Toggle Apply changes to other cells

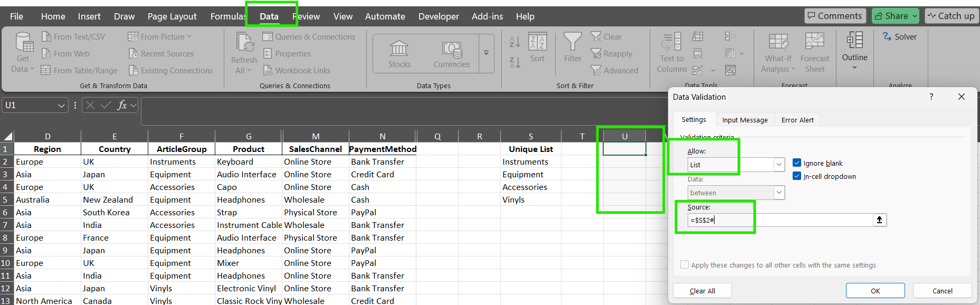point(684,265)
